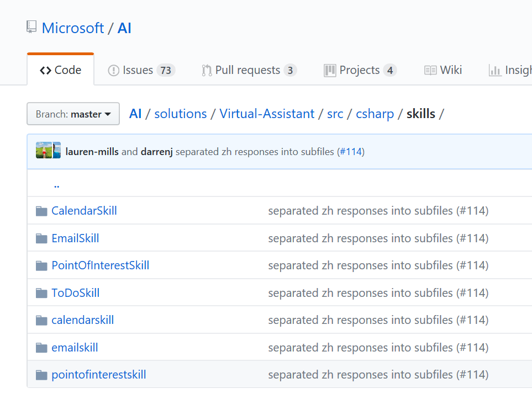The image size is (532, 410).
Task: Click the code brackets icon in Code tab
Action: 45,70
